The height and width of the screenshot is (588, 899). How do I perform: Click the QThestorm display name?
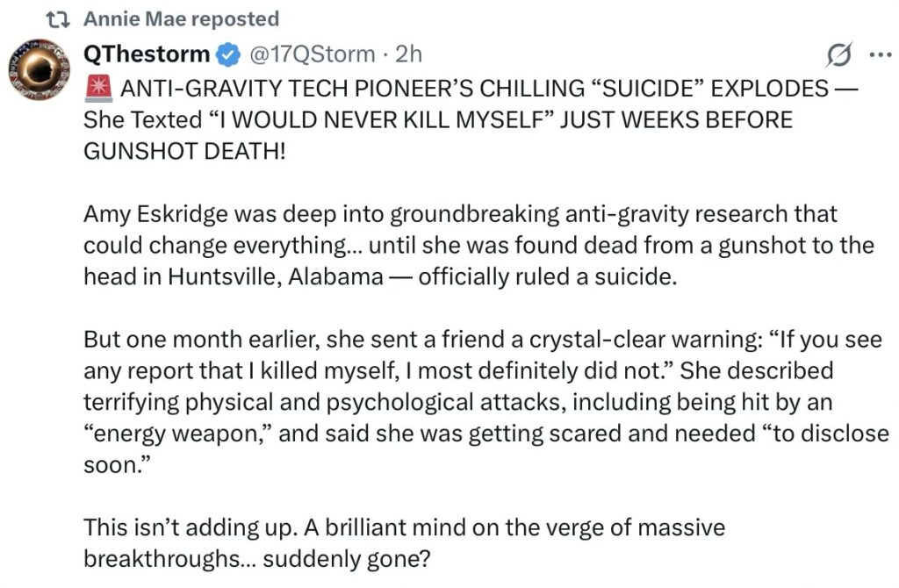click(x=147, y=54)
